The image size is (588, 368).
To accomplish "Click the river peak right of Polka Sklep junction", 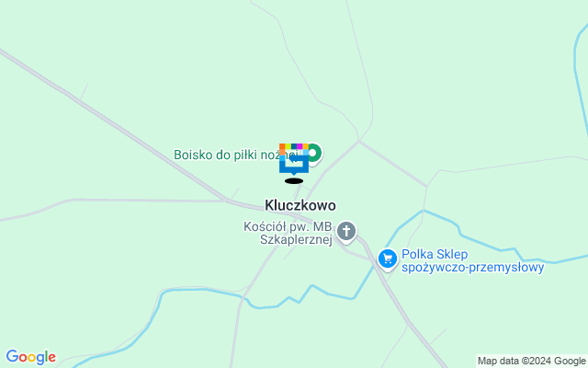I will point(424,212).
